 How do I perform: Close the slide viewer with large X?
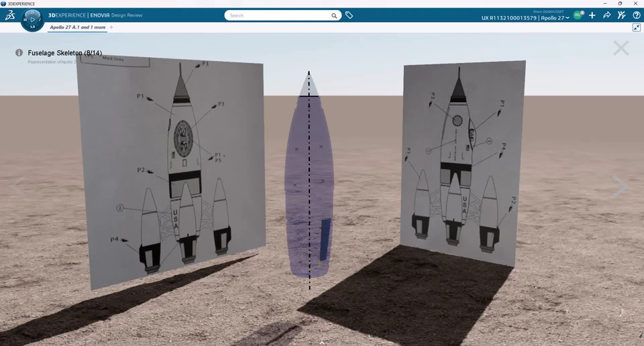pos(621,48)
